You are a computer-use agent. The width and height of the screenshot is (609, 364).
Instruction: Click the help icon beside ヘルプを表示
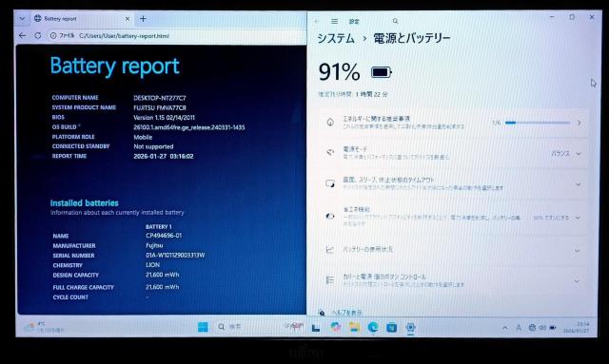tap(322, 312)
